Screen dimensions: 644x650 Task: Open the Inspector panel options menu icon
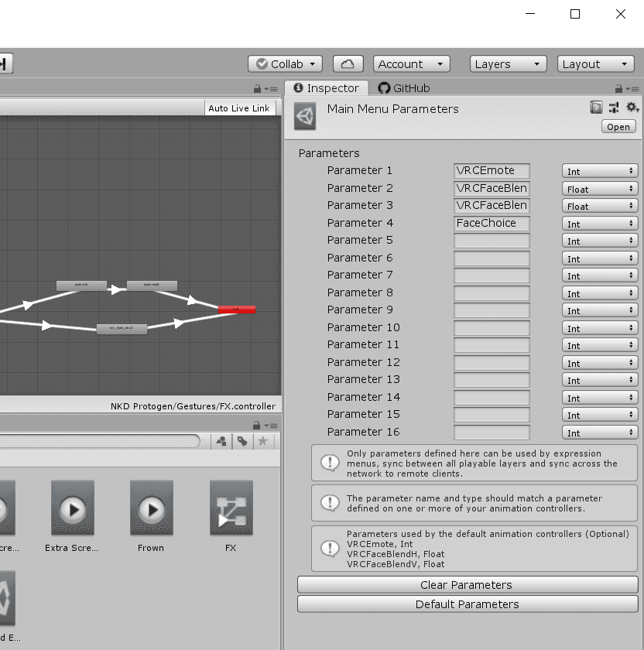tap(633, 89)
